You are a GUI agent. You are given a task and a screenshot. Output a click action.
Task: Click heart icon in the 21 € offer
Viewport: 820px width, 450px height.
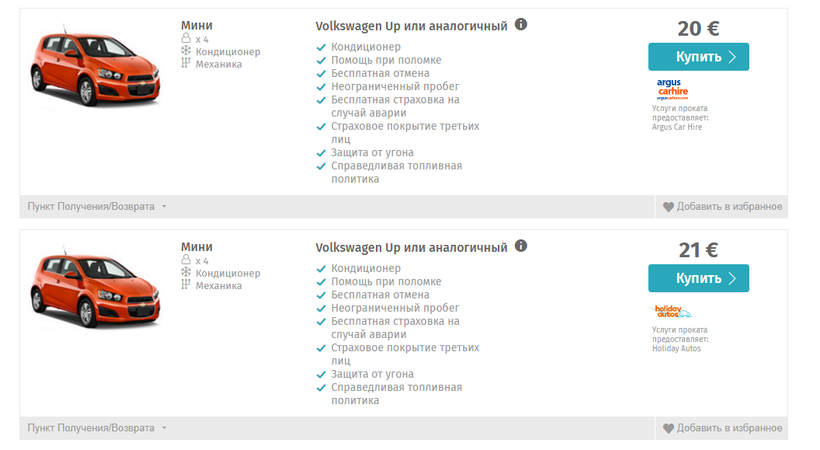[x=669, y=428]
